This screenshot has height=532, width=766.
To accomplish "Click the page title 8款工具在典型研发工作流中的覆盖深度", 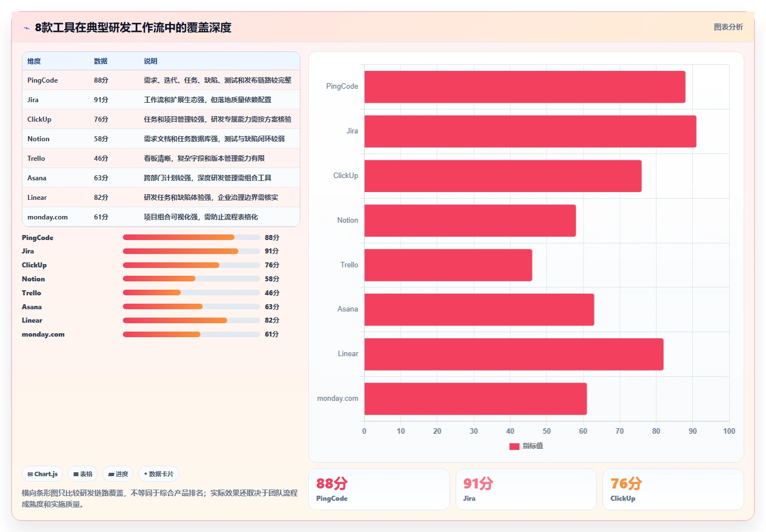I will point(133,28).
